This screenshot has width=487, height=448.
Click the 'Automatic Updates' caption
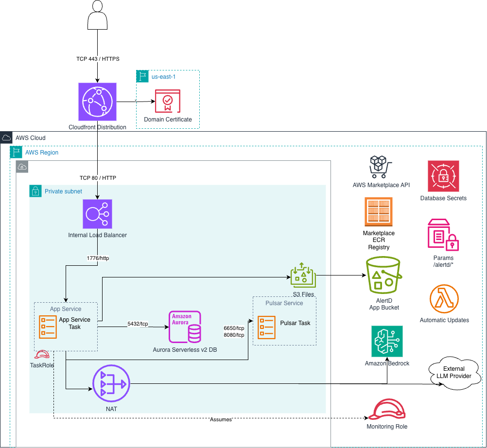pyautogui.click(x=444, y=320)
